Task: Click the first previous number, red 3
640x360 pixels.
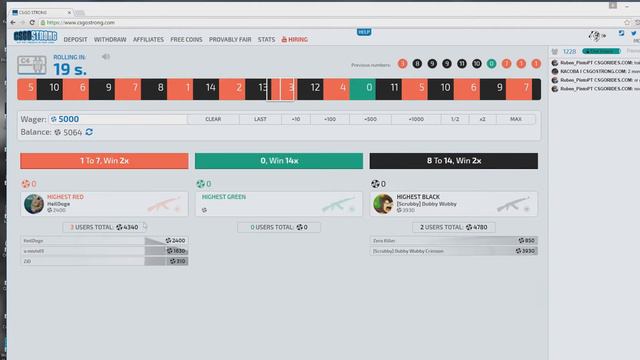Action: pyautogui.click(x=402, y=64)
